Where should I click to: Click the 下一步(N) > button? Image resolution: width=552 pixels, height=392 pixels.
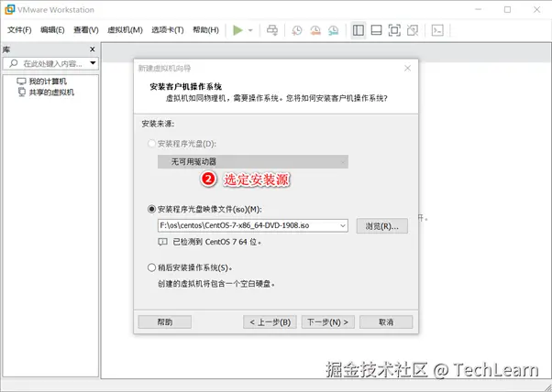[327, 322]
